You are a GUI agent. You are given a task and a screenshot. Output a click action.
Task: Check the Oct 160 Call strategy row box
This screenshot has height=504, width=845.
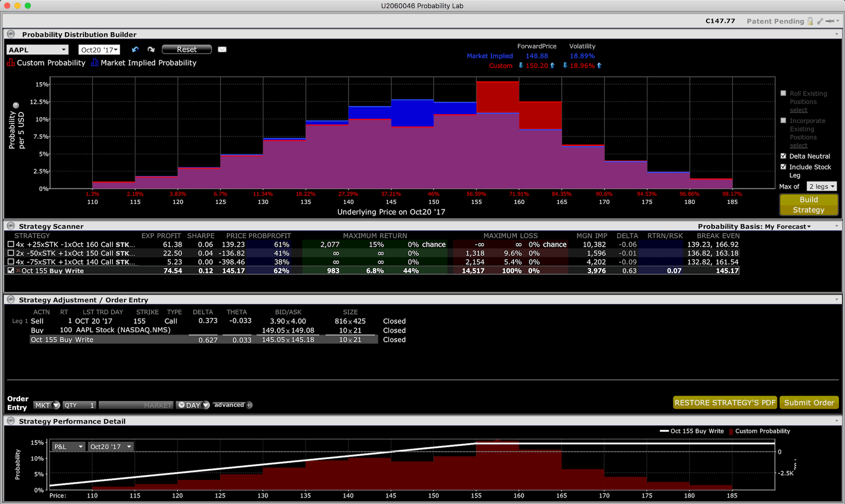[11, 244]
